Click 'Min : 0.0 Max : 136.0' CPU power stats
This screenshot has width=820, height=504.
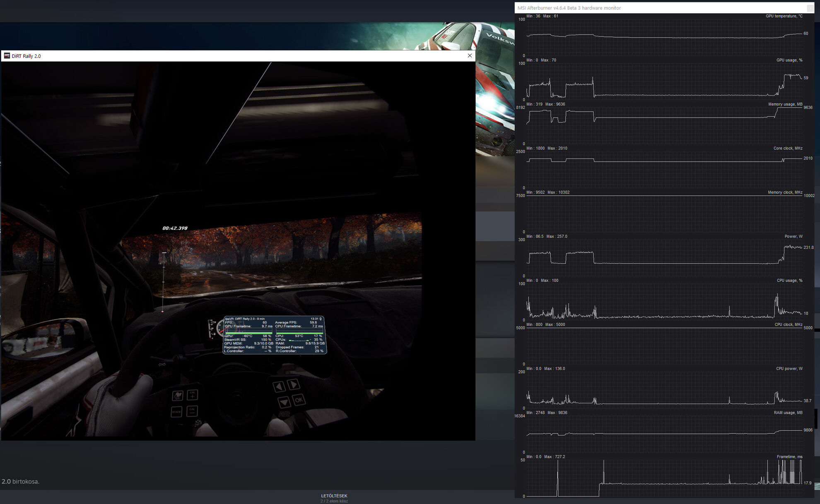click(545, 369)
